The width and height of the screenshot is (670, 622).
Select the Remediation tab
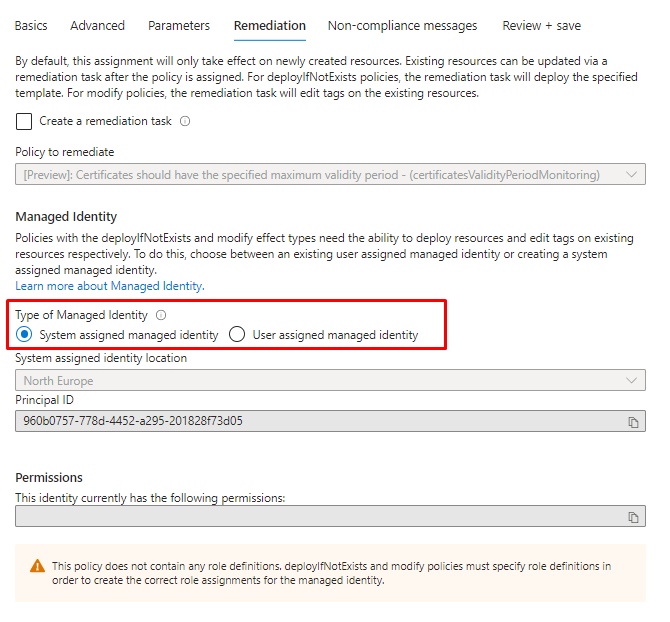pyautogui.click(x=269, y=25)
